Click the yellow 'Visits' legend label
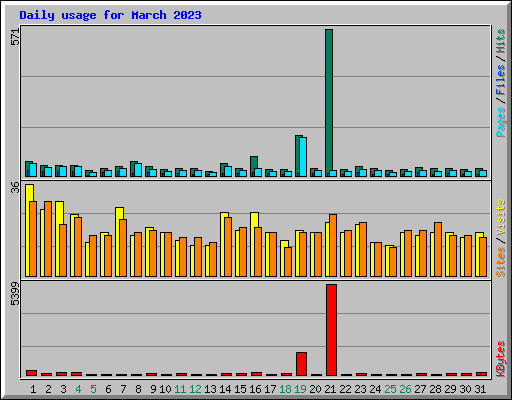 (x=500, y=217)
